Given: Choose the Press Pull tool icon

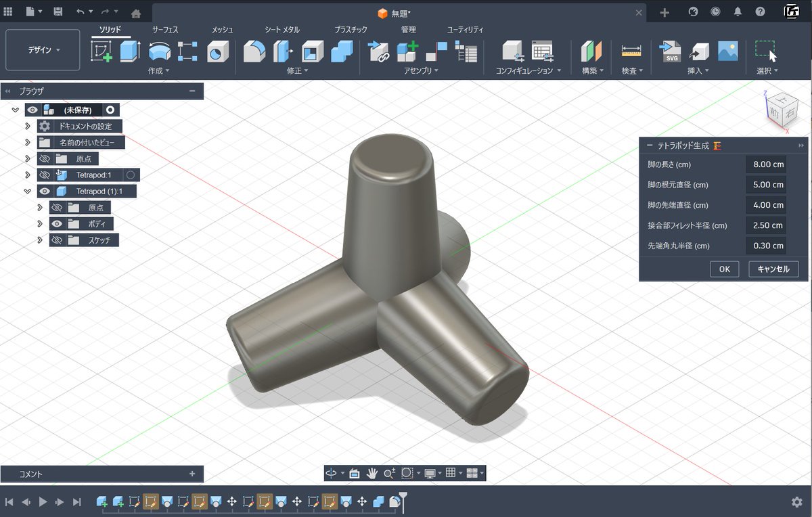Looking at the screenshot, I should click(283, 51).
